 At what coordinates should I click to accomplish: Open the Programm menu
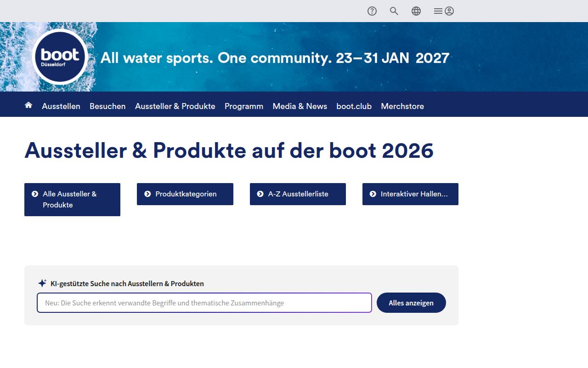click(244, 106)
